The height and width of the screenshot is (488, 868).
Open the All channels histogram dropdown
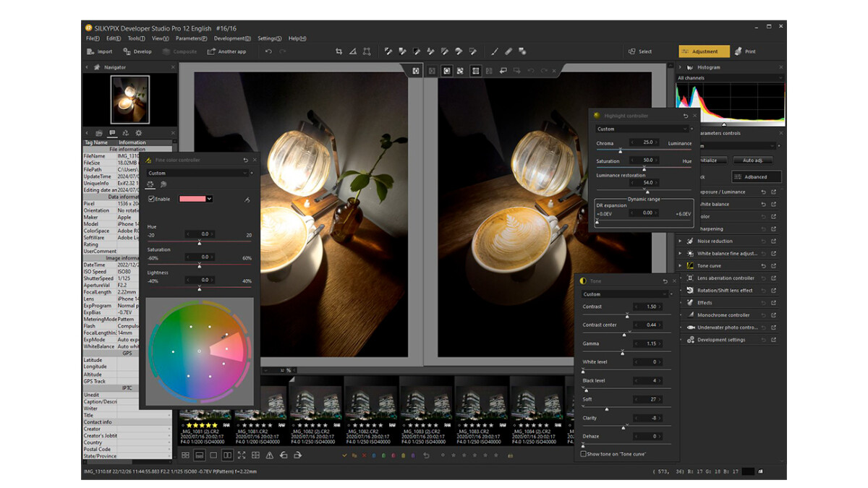[730, 78]
